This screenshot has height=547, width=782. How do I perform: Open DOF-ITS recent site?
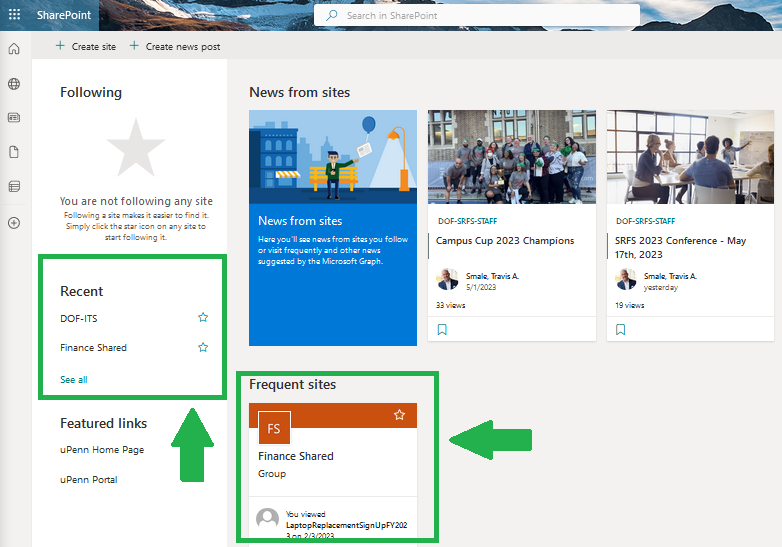tap(79, 318)
